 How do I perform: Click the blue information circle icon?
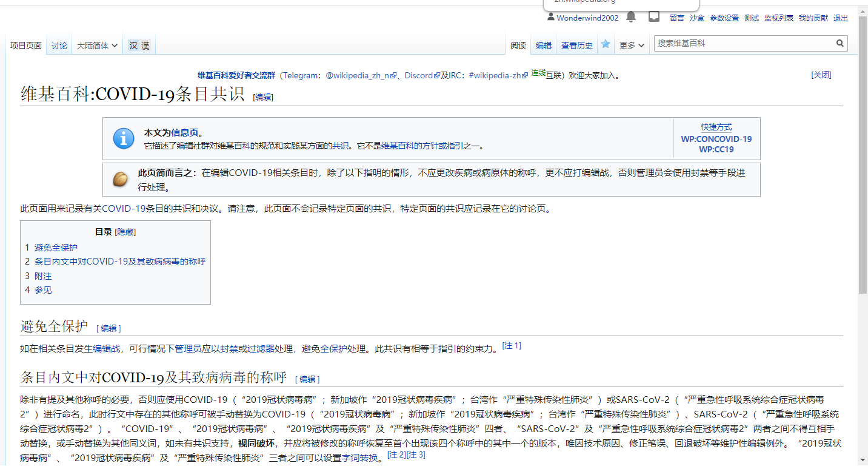click(124, 138)
